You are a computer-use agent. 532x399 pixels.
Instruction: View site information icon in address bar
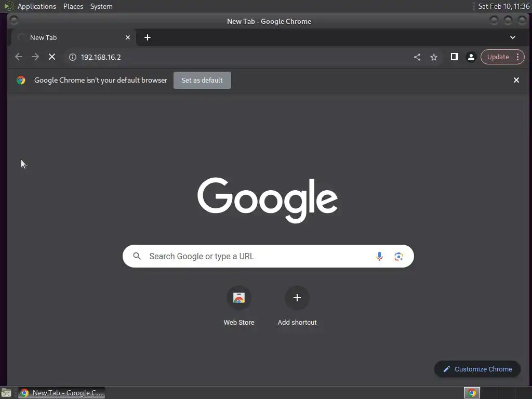tap(73, 57)
